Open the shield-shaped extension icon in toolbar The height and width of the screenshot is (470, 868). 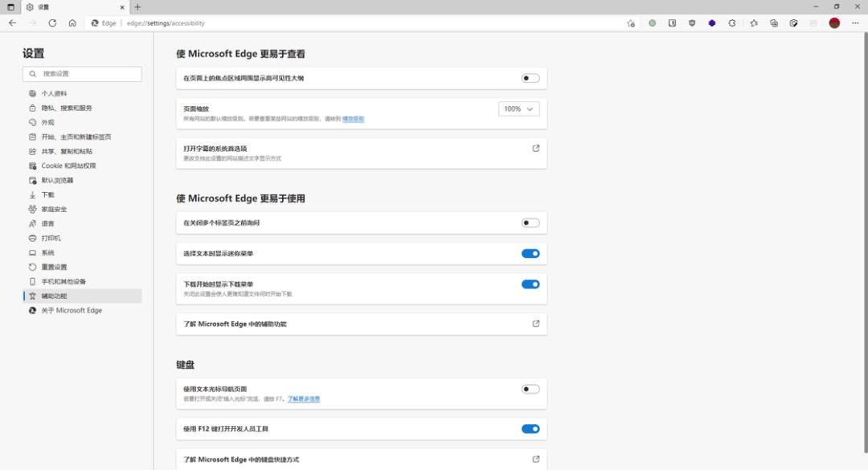[692, 23]
